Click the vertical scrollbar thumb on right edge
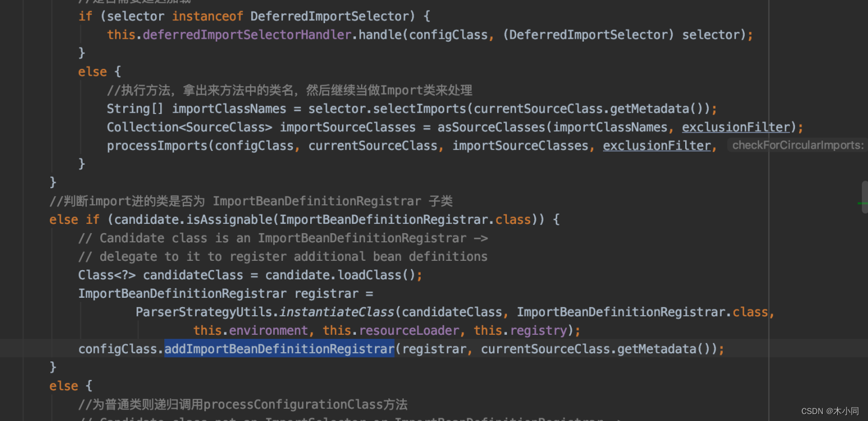The height and width of the screenshot is (421, 868). click(x=865, y=197)
